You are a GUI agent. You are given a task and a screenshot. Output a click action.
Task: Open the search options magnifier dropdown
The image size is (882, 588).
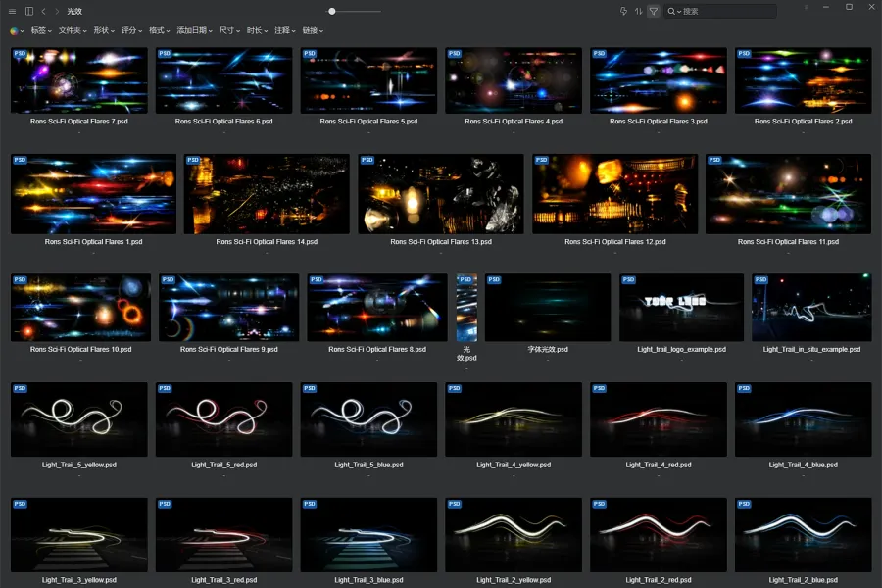tap(674, 11)
